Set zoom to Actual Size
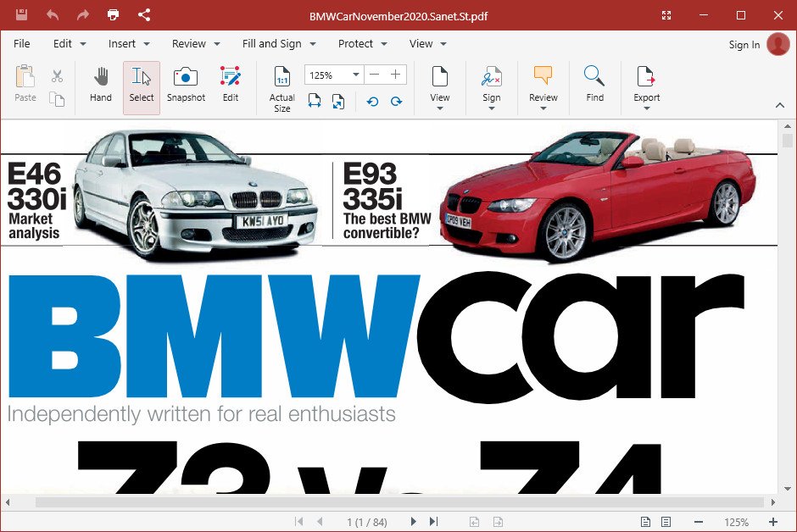 coord(282,89)
